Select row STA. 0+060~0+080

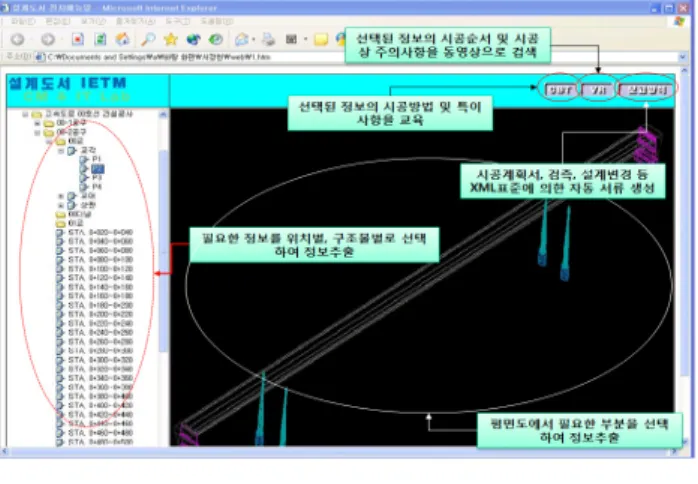(x=100, y=251)
